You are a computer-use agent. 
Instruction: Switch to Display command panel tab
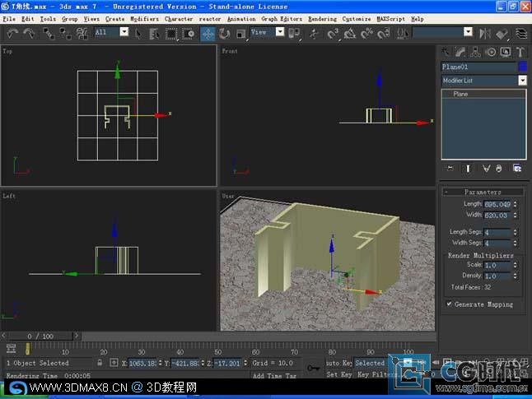click(505, 52)
